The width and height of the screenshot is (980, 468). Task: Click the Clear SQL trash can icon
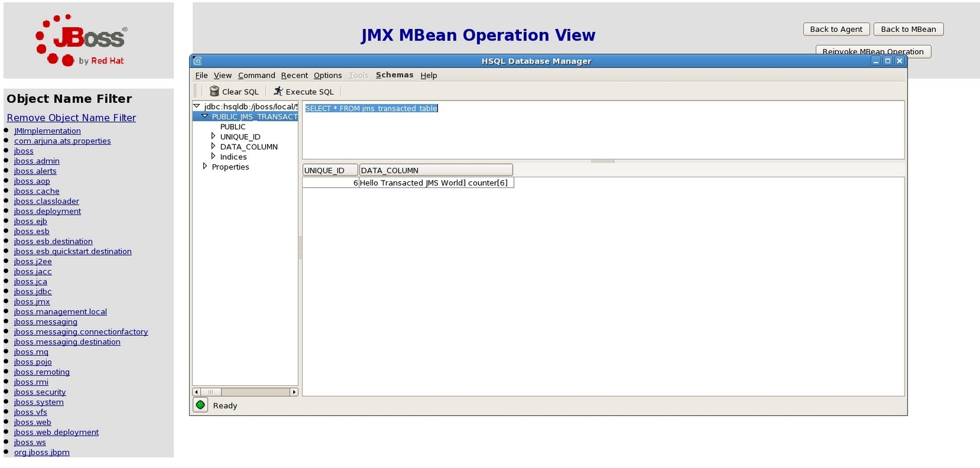tap(214, 91)
